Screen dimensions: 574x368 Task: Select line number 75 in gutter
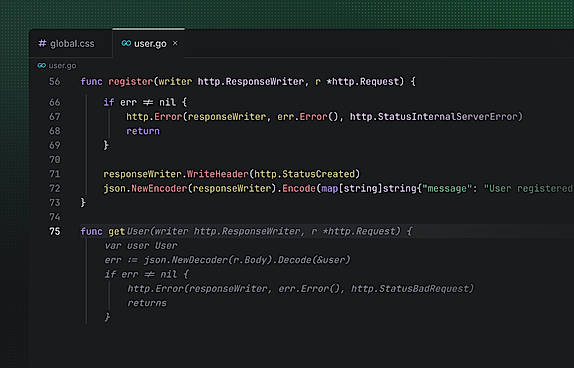[55, 231]
